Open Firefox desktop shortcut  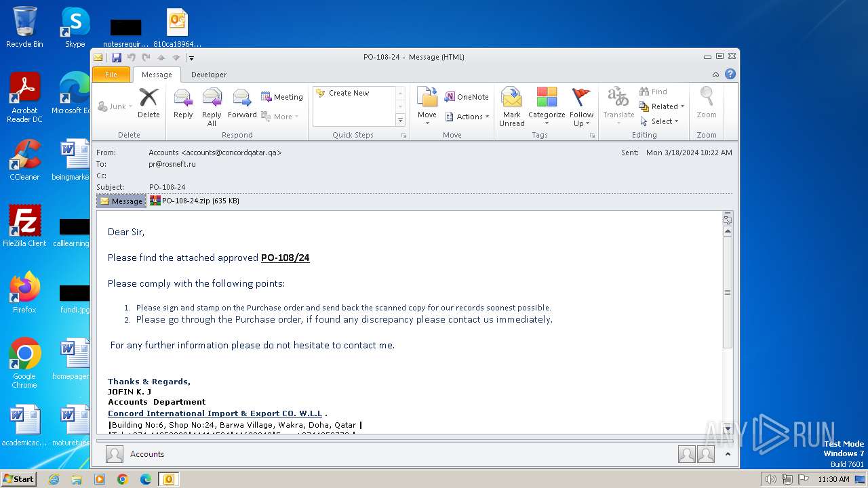click(x=24, y=293)
